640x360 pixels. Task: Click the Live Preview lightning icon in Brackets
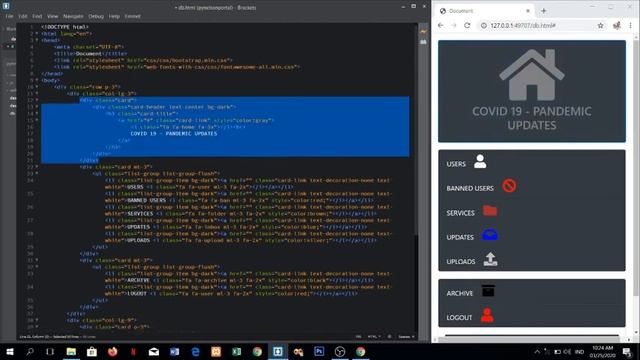(x=423, y=31)
